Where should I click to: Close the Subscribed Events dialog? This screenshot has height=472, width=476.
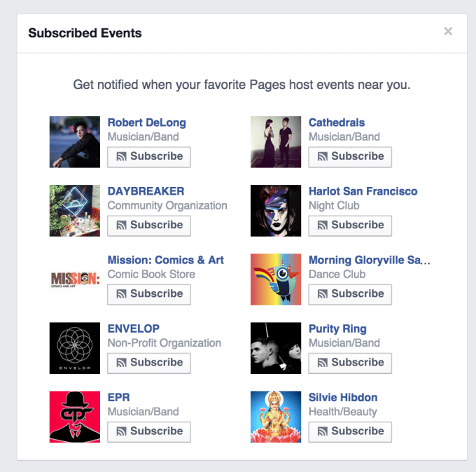448,32
